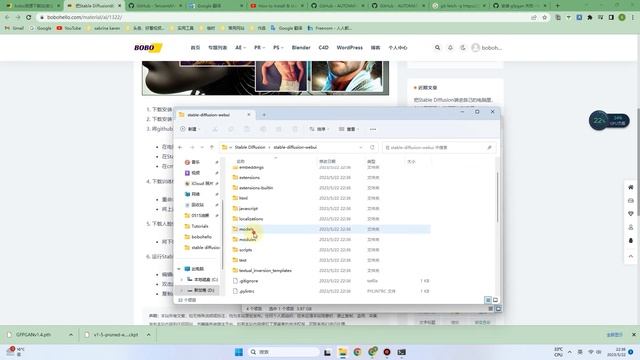The height and width of the screenshot is (360, 640).
Task: Open the WordPress menu on BOBO site
Action: 349,48
